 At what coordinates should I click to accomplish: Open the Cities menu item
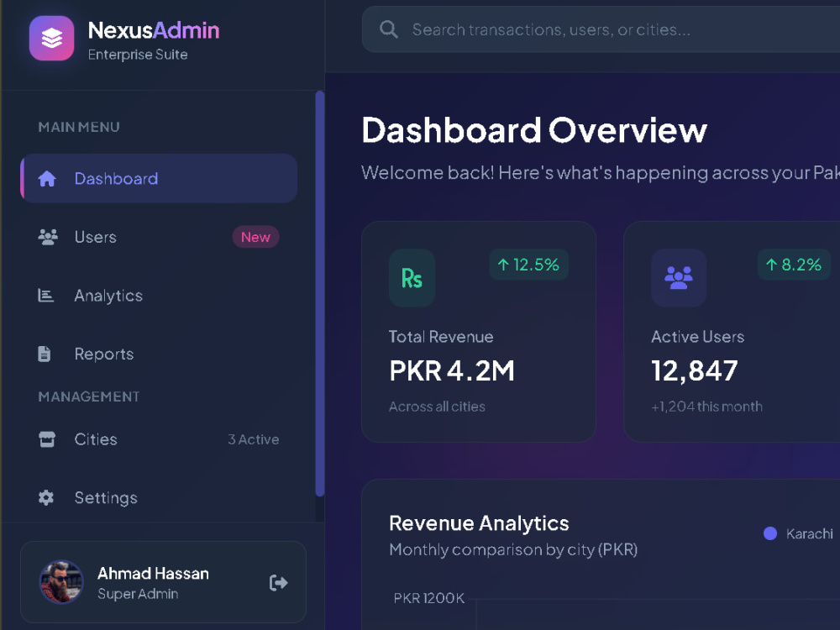(159, 439)
